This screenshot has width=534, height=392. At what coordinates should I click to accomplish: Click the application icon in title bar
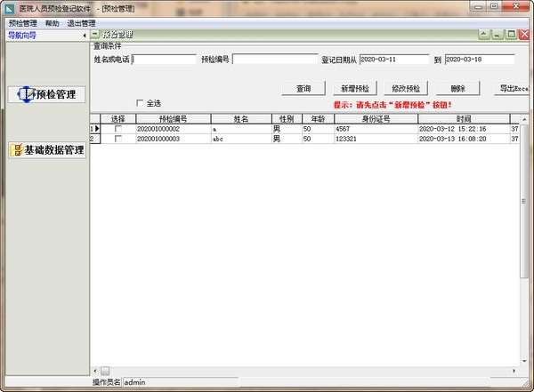coord(9,9)
